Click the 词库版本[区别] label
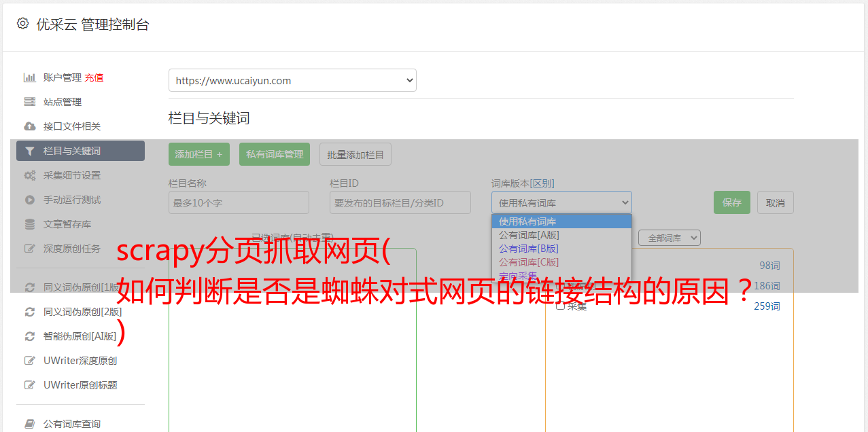This screenshot has width=868, height=432. [x=523, y=183]
